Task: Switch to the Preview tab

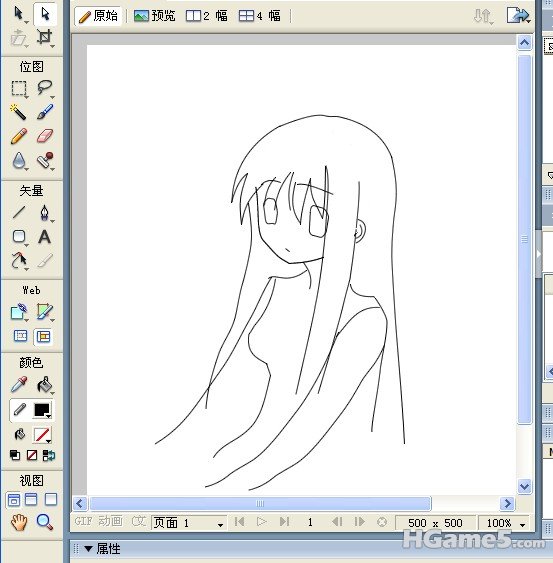Action: click(x=155, y=16)
